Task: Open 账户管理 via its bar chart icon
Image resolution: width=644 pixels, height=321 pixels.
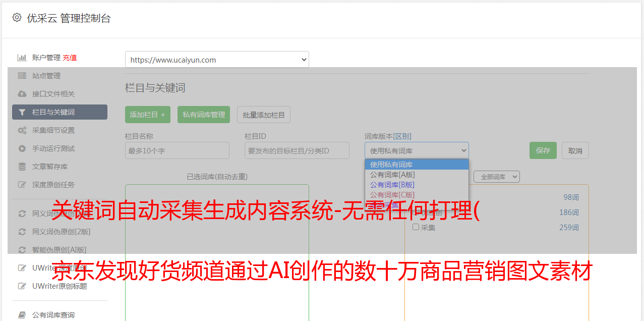Action: (x=22, y=58)
